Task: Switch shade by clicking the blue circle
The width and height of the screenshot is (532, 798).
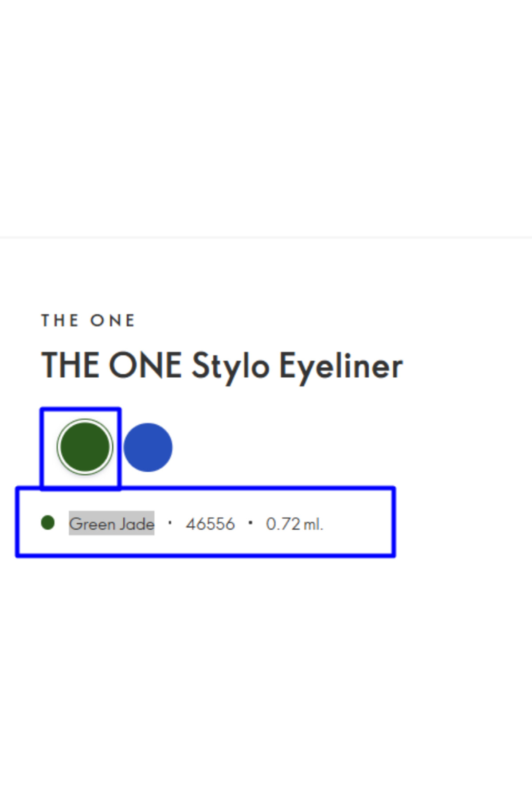Action: (148, 447)
